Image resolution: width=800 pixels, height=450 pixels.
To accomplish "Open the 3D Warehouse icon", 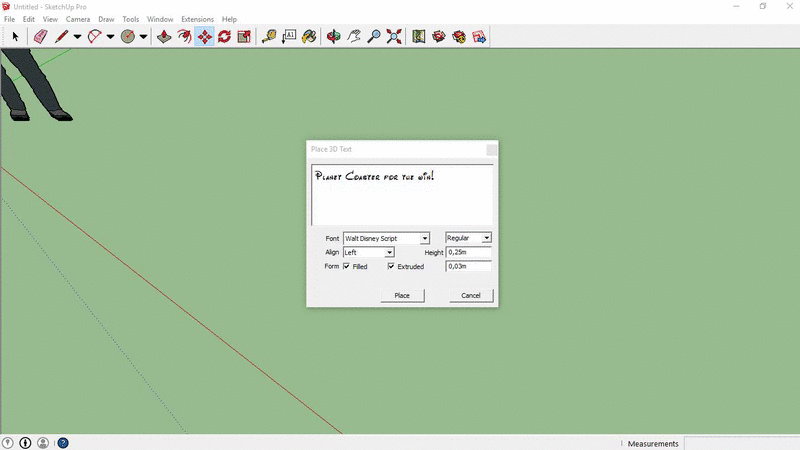I will [x=439, y=36].
